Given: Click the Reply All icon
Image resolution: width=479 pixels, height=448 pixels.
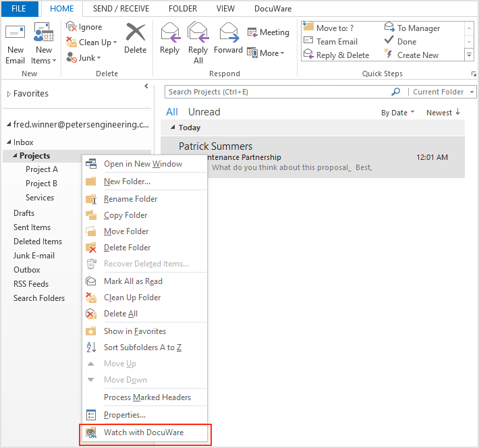Looking at the screenshot, I should (x=198, y=32).
